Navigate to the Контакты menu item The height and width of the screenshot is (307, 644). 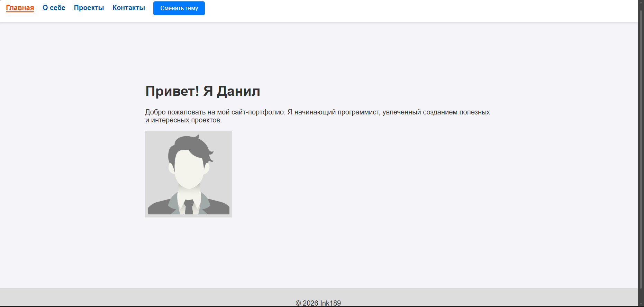point(128,8)
